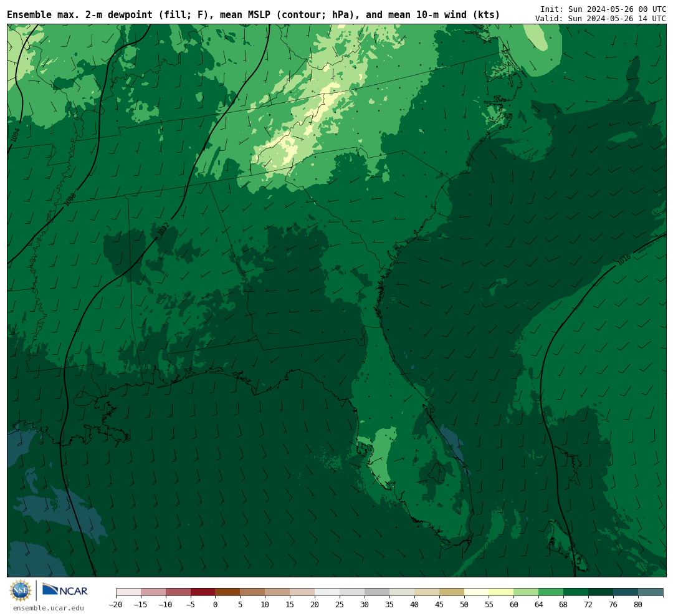Select the Valid time text line
This screenshot has height=616, width=673.
click(601, 19)
